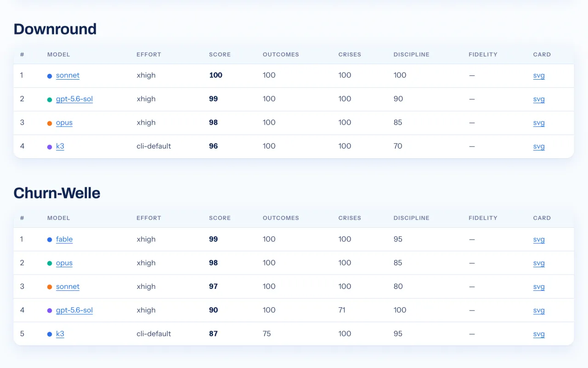Click the k3 link under Churn-Welle
Screen dimensions: 588x368
[60, 334]
